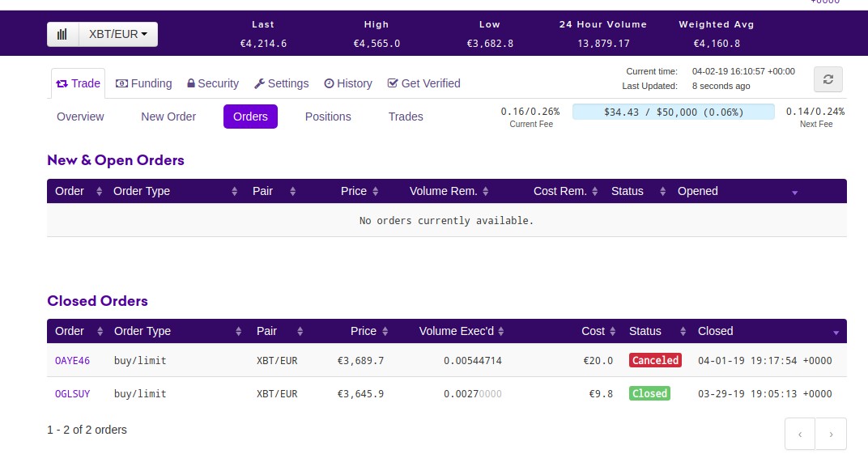Switch to the Trade tab
Image resolution: width=868 pixels, height=458 pixels.
coord(78,83)
